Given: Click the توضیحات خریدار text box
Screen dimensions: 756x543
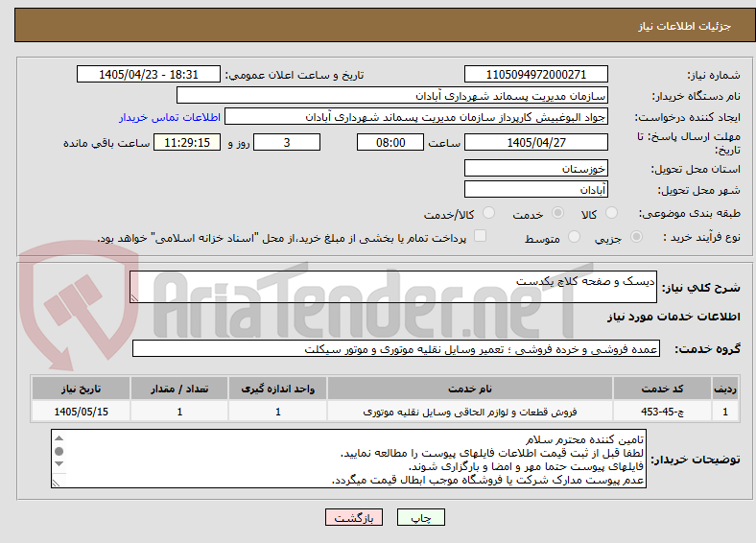Looking at the screenshot, I should (348, 459).
